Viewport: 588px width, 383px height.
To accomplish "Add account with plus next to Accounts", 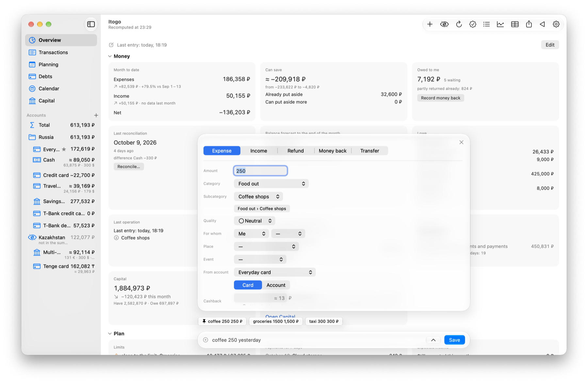I will (x=96, y=115).
